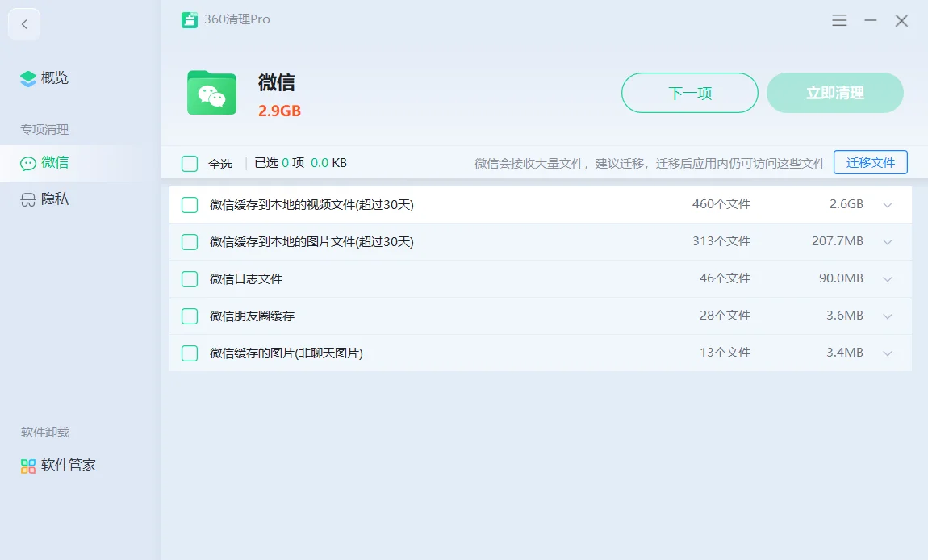Click the 软件卸载 section header

pyautogui.click(x=45, y=433)
